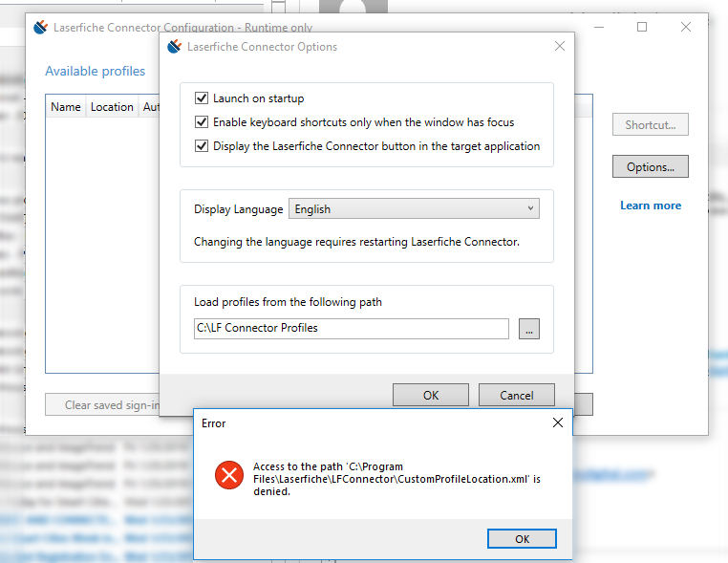Click the access denied error message text
Image resolution: width=728 pixels, height=563 pixels.
point(396,479)
